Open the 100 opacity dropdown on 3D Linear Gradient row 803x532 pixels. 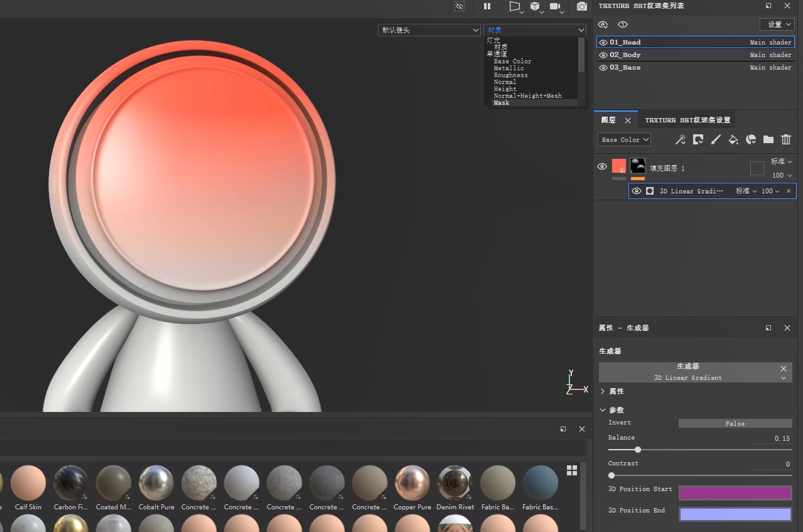[x=770, y=191]
